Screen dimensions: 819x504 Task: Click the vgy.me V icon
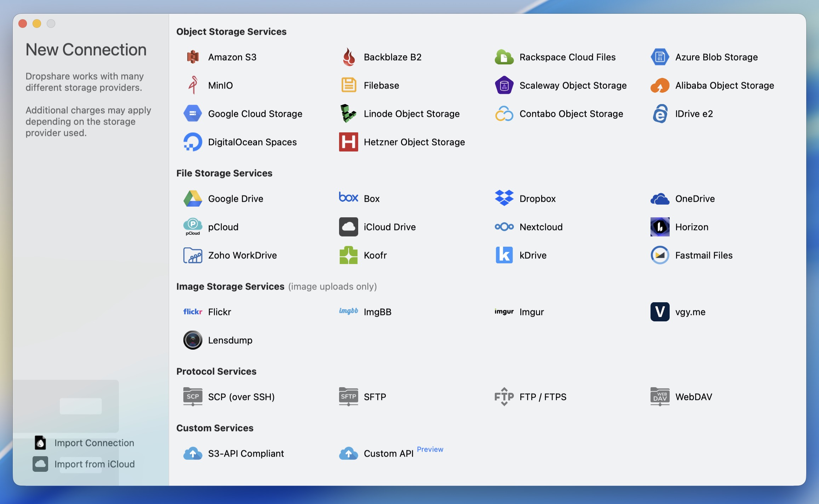click(x=660, y=312)
